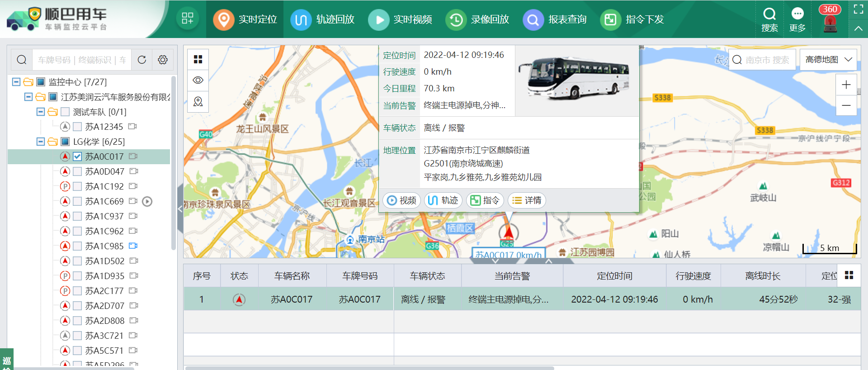Click the map eye visibility icon

pyautogui.click(x=198, y=80)
